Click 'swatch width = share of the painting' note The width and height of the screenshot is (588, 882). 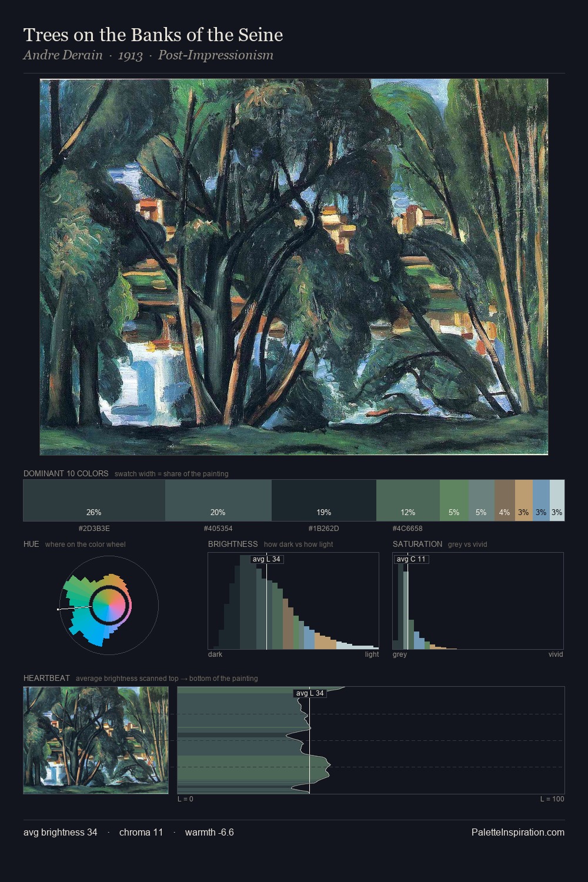point(172,474)
